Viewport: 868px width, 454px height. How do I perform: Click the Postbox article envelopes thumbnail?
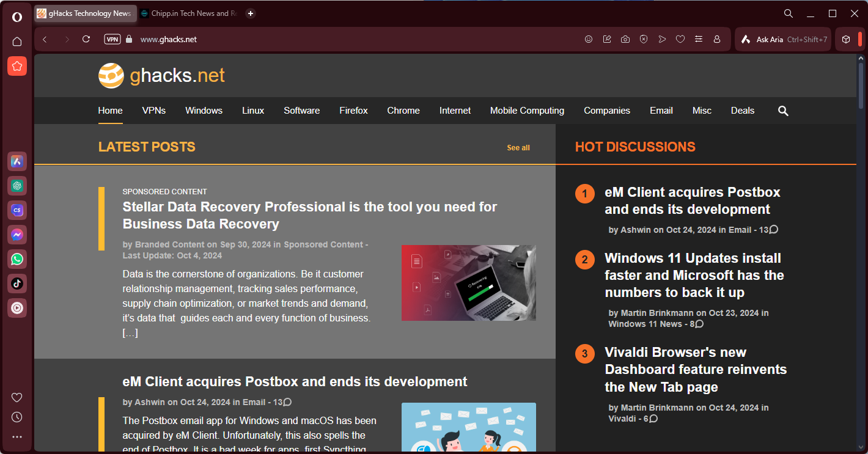(x=469, y=427)
